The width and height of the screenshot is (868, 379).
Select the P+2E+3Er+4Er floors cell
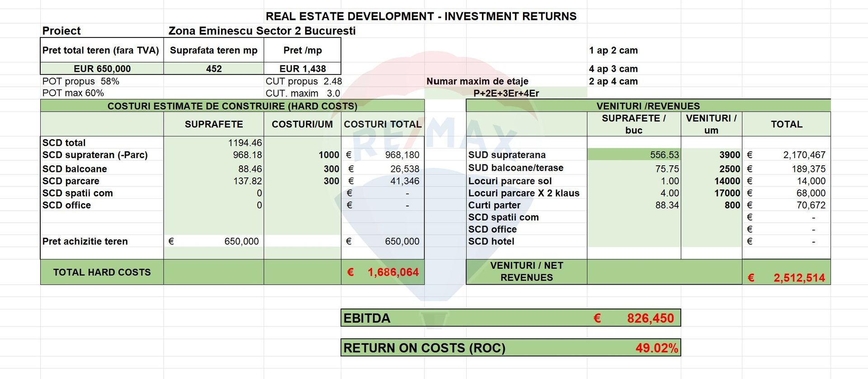[506, 94]
